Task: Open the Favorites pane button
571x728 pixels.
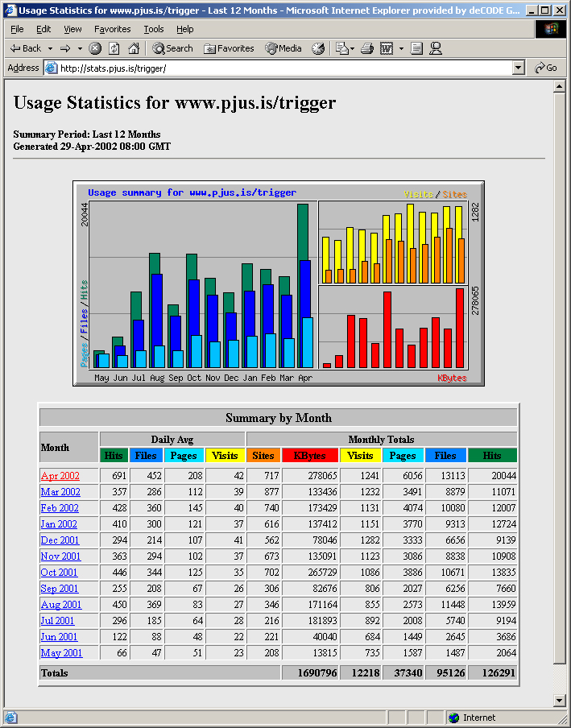Action: [x=230, y=48]
